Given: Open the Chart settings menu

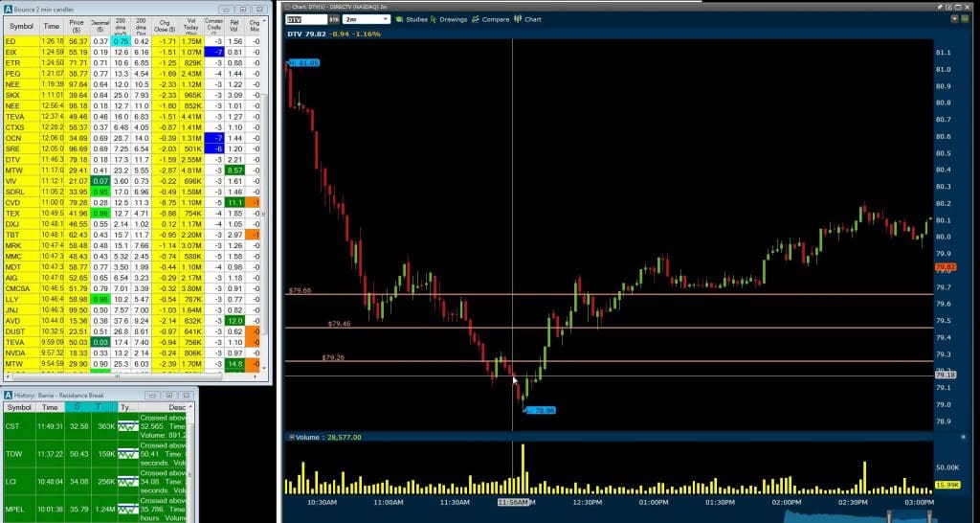Looking at the screenshot, I should (x=527, y=19).
